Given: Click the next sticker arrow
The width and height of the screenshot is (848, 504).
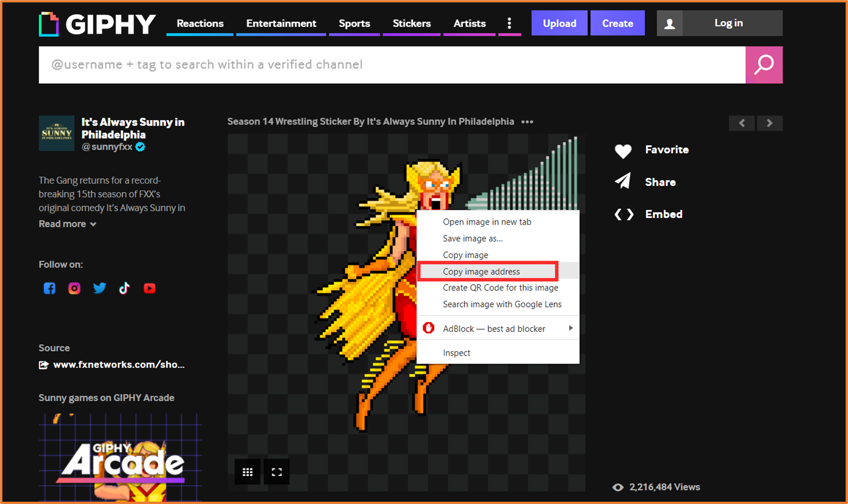Looking at the screenshot, I should click(770, 123).
